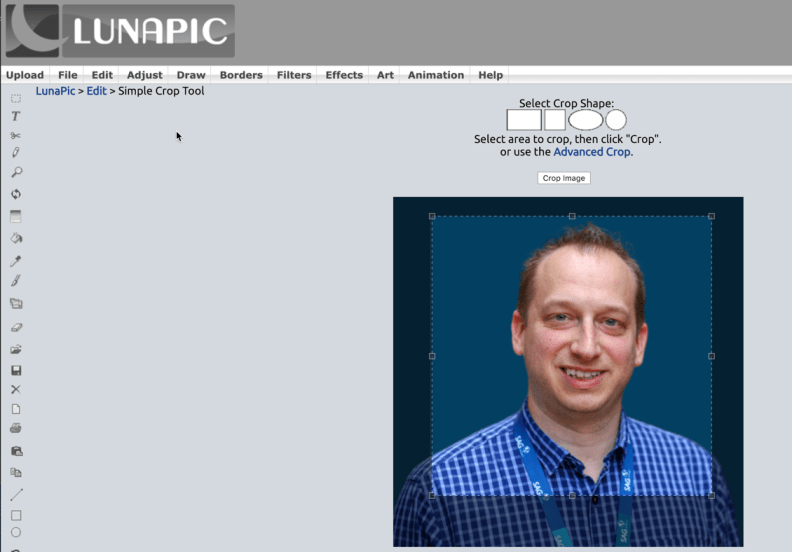Click the top-left crop selection handle

click(x=432, y=216)
